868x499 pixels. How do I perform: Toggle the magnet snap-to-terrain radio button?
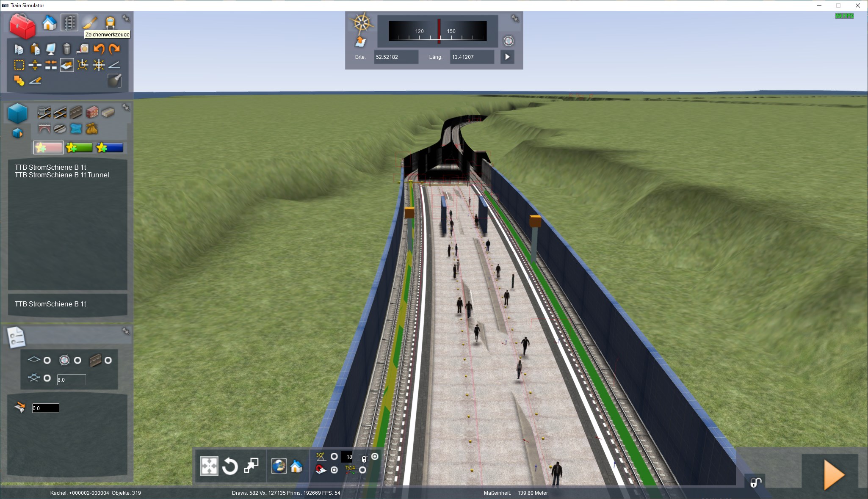pyautogui.click(x=334, y=470)
